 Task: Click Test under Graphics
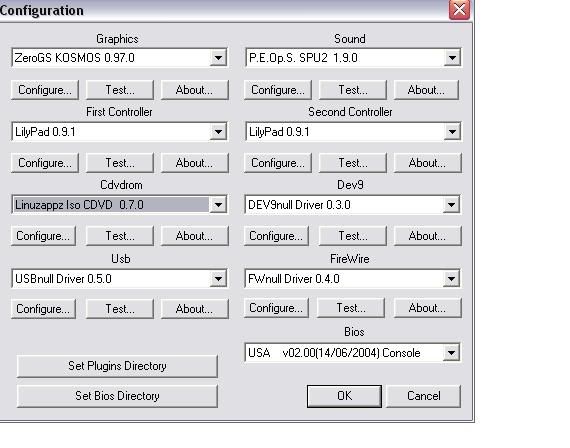tap(120, 90)
